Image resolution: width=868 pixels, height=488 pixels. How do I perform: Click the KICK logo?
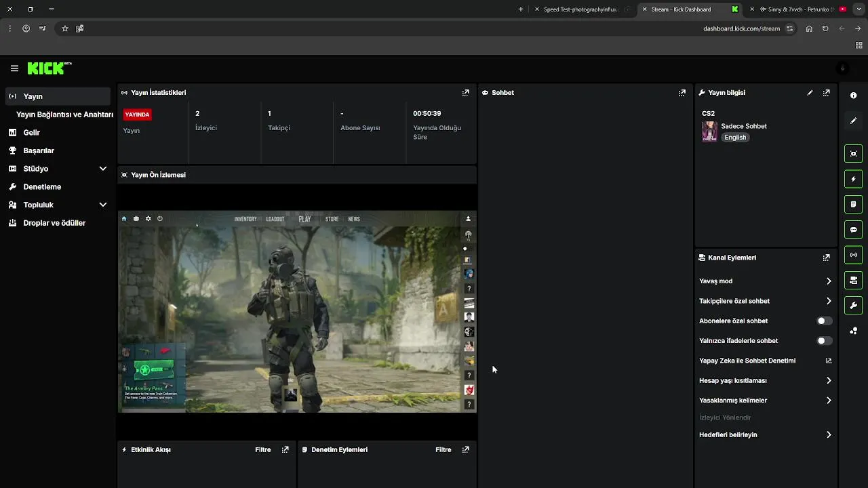point(50,68)
